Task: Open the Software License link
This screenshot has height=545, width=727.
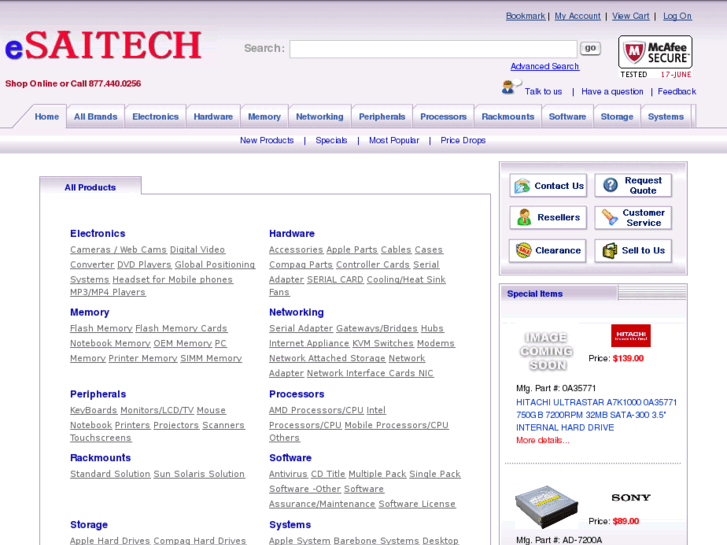Action: pyautogui.click(x=417, y=504)
